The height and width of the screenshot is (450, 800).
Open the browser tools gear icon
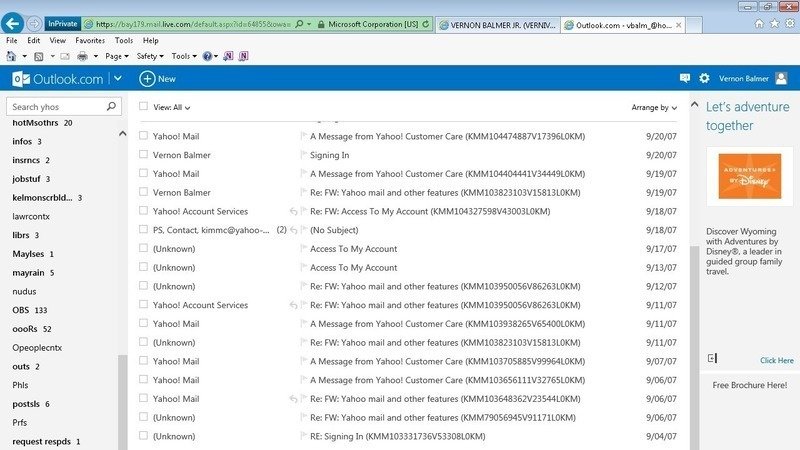pos(790,23)
